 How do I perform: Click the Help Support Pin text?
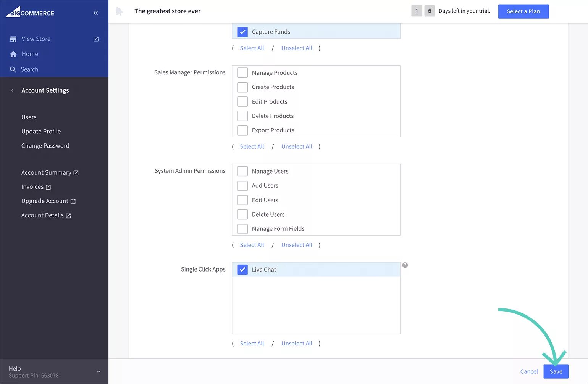34,375
